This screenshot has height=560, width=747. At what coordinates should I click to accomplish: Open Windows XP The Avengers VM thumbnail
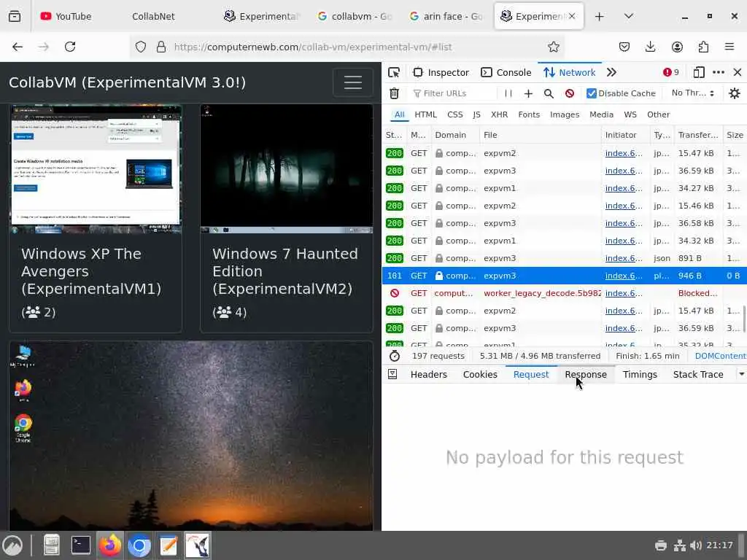click(96, 169)
